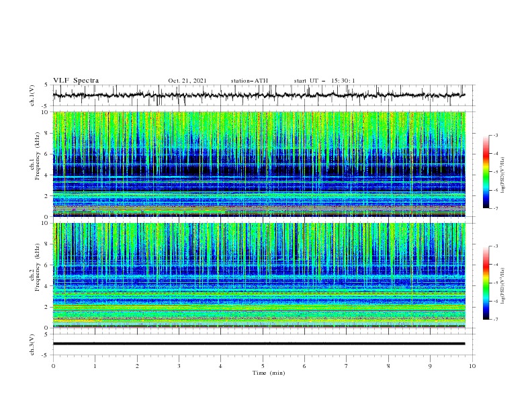Click the lower ch.2 color scale bar

coord(486,283)
